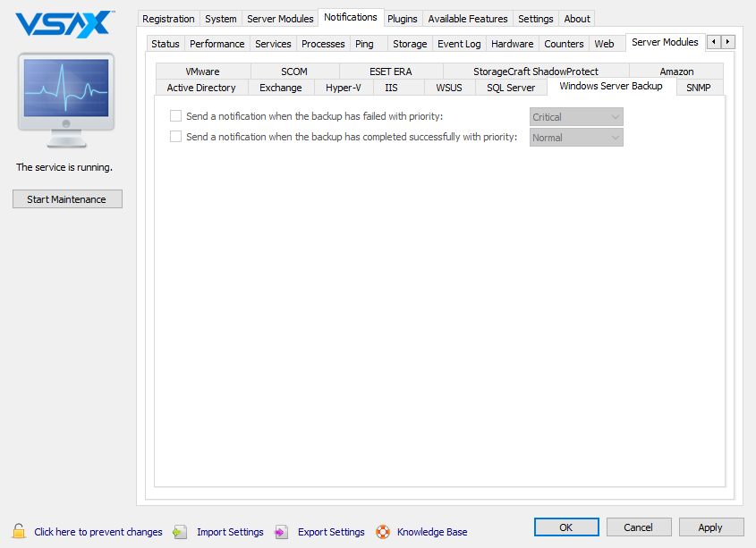Screen dimensions: 756x548
Task: Click the heartbeat monitor image
Action: pyautogui.click(x=66, y=100)
